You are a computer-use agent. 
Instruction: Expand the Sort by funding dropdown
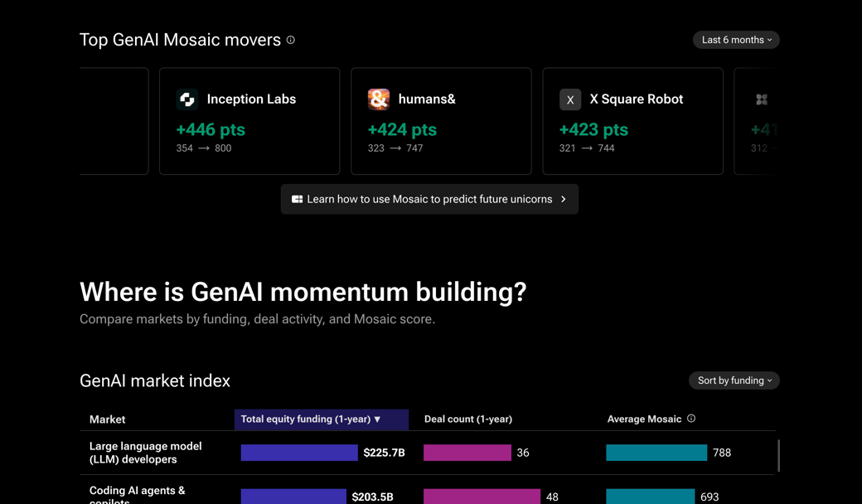(x=734, y=380)
